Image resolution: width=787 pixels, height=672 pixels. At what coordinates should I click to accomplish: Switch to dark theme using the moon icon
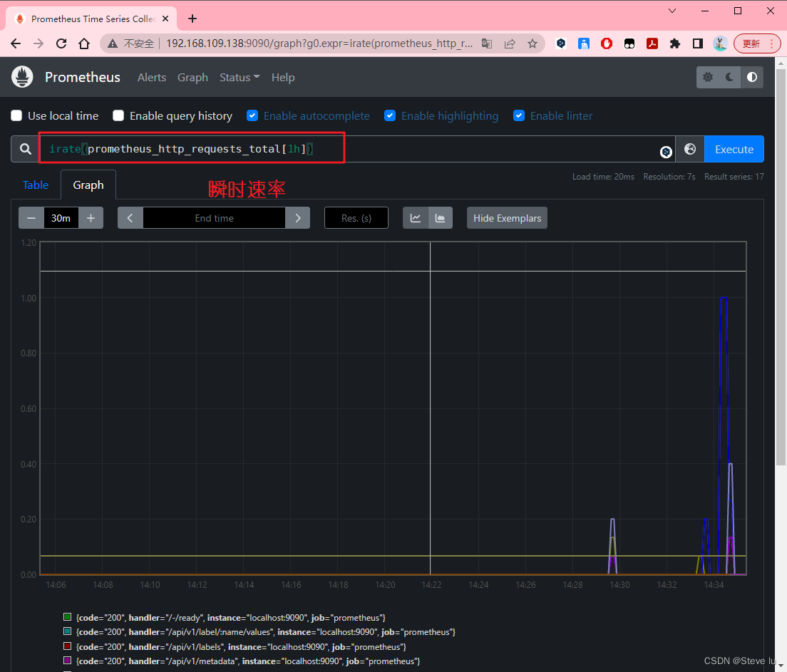(x=730, y=77)
